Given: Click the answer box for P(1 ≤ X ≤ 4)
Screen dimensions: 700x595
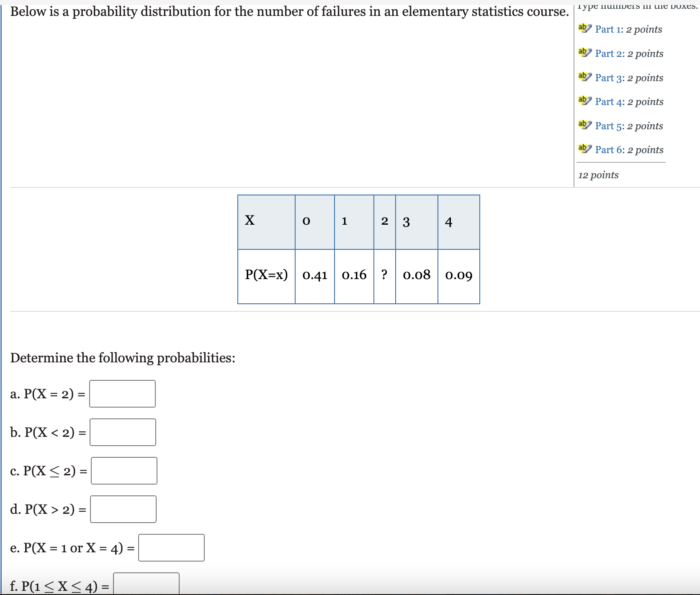Looking at the screenshot, I should [147, 583].
